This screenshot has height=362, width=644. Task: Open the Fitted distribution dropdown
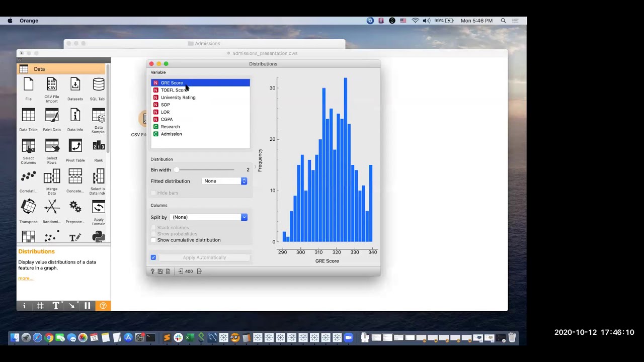click(x=224, y=181)
